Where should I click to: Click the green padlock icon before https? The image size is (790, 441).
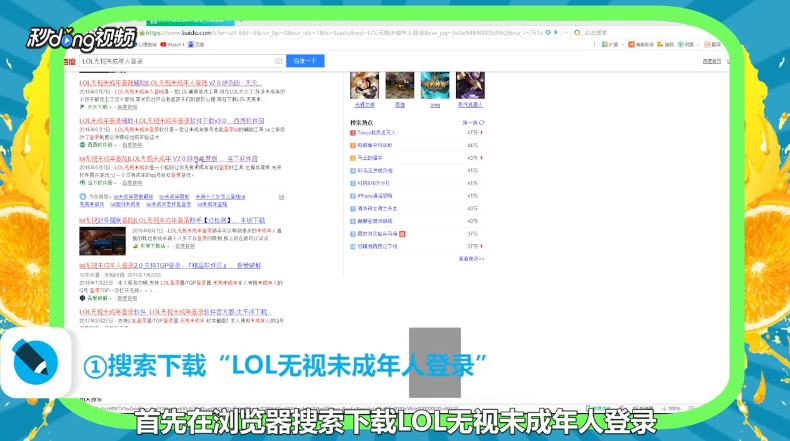click(x=142, y=33)
